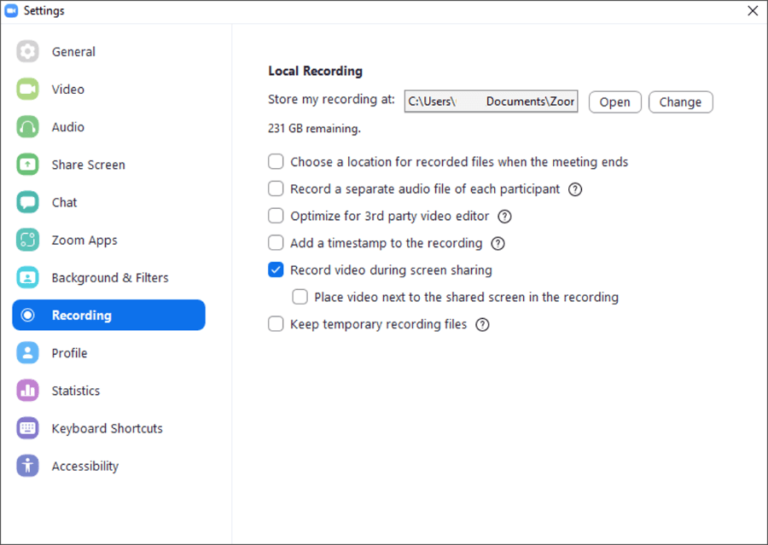Switch to Accessibility settings
768x545 pixels.
(x=109, y=466)
